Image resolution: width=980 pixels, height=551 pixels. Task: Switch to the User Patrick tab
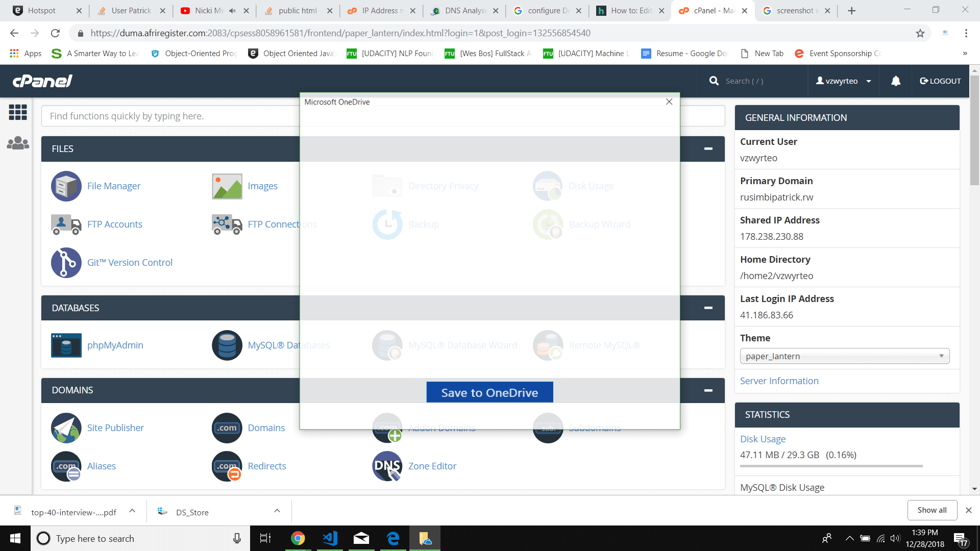(131, 11)
